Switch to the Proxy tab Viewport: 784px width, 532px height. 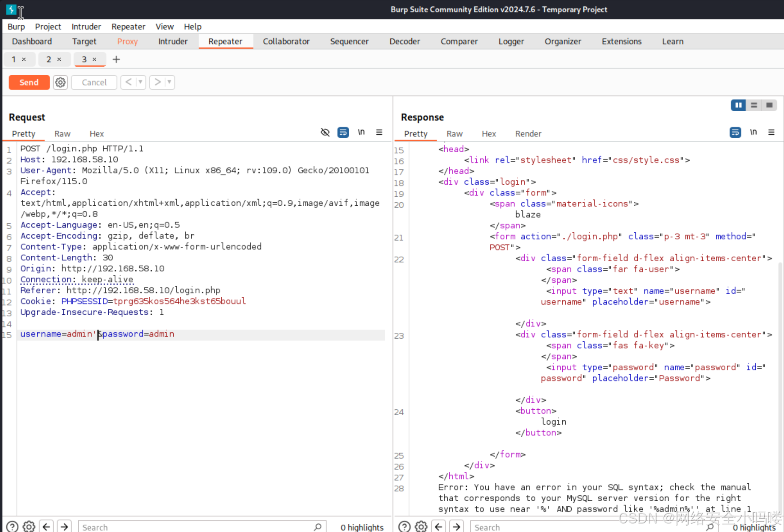(x=128, y=41)
